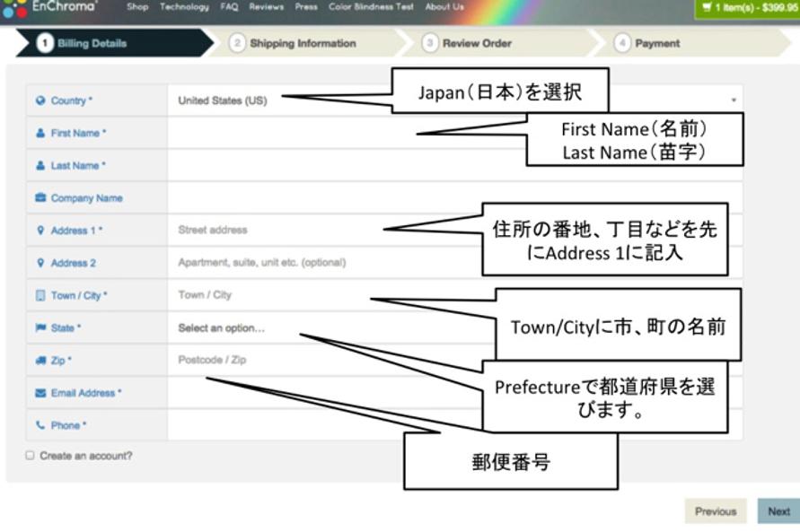Open the State Select an option dropdown
The image size is (800, 532).
454,327
